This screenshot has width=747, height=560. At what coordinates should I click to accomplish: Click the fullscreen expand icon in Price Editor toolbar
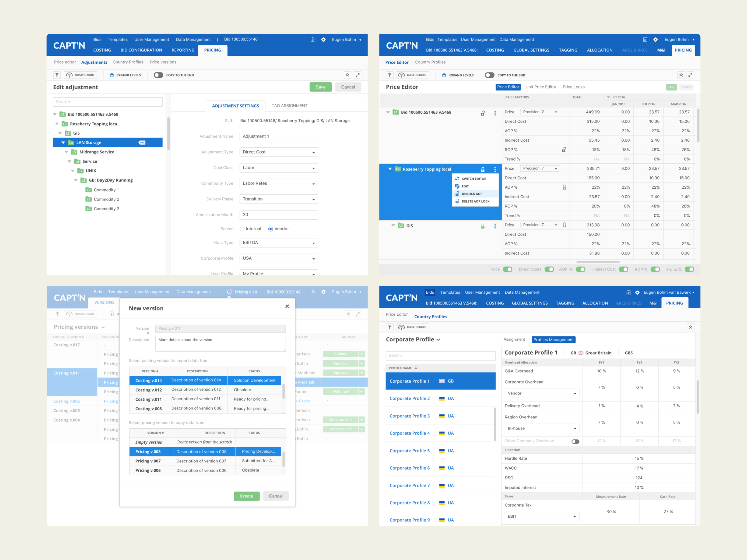click(x=690, y=75)
